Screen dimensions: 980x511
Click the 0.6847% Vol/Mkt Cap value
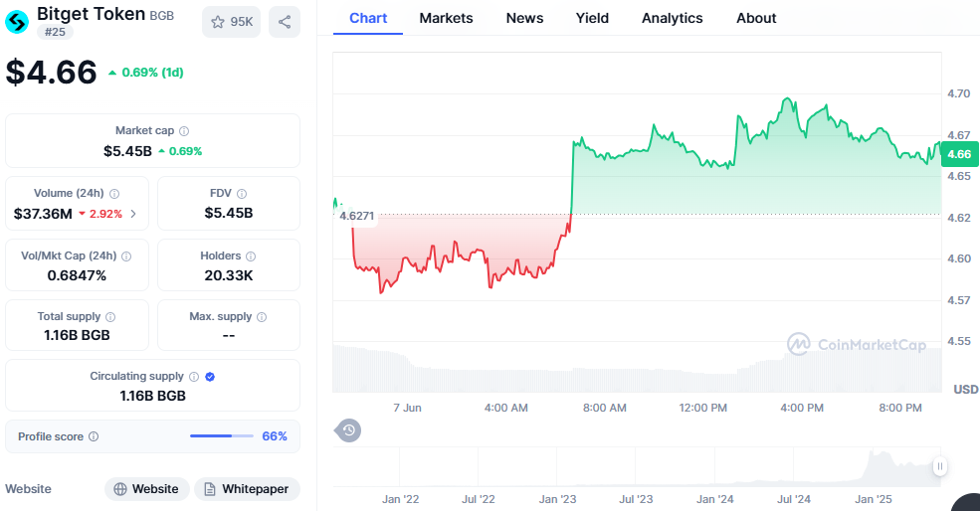[77, 275]
